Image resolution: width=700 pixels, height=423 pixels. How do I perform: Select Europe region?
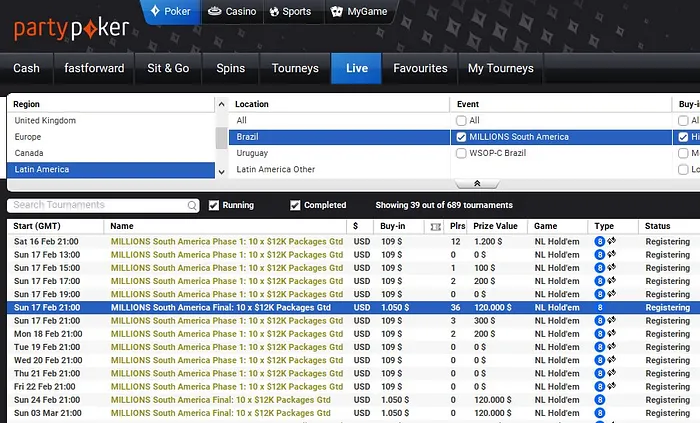(x=111, y=137)
